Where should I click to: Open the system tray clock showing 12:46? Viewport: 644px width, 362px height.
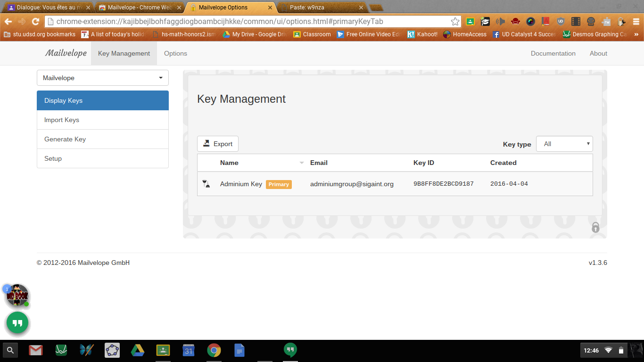point(591,350)
